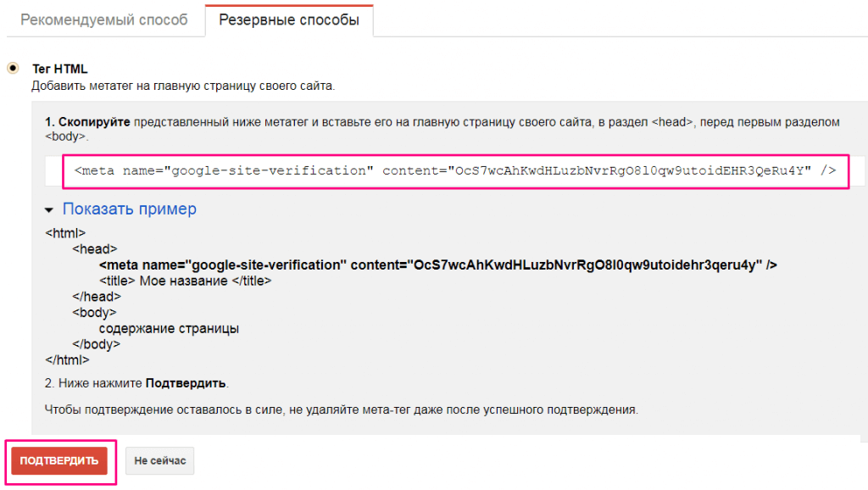Click the "Показать пример" link text

pyautogui.click(x=129, y=209)
